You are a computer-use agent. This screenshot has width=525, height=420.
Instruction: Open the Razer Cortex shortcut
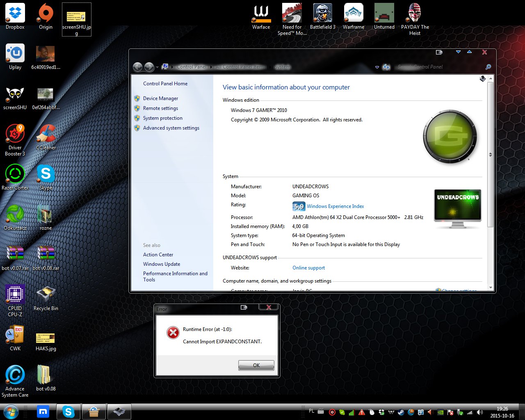pos(15,177)
